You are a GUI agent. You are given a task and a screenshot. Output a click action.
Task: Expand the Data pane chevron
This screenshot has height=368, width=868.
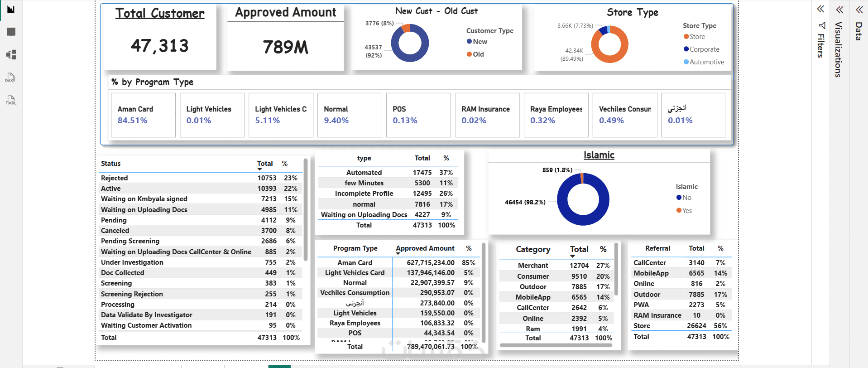[859, 10]
